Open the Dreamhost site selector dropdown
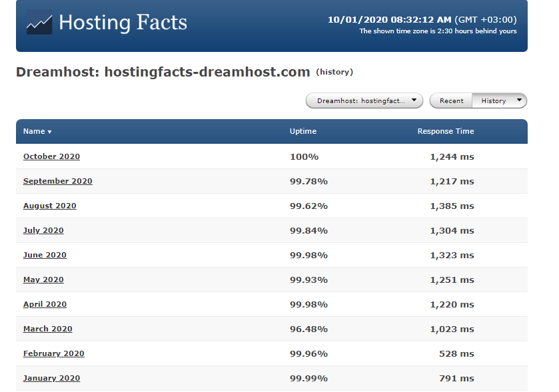This screenshot has width=559, height=392. point(364,100)
